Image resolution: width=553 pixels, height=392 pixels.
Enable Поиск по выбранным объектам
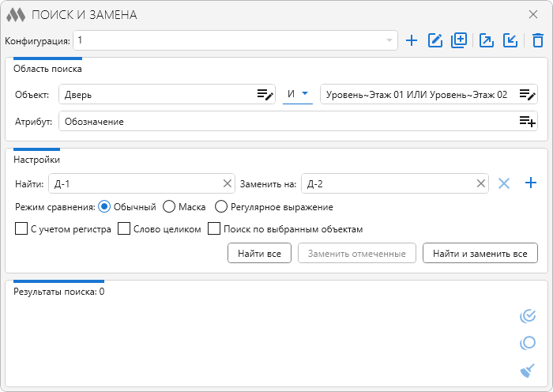213,229
